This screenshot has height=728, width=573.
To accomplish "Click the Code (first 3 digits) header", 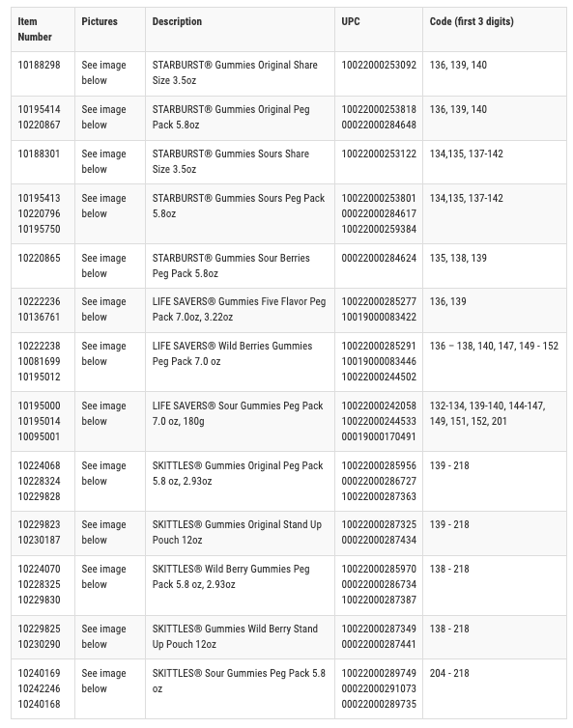I will point(472,21).
